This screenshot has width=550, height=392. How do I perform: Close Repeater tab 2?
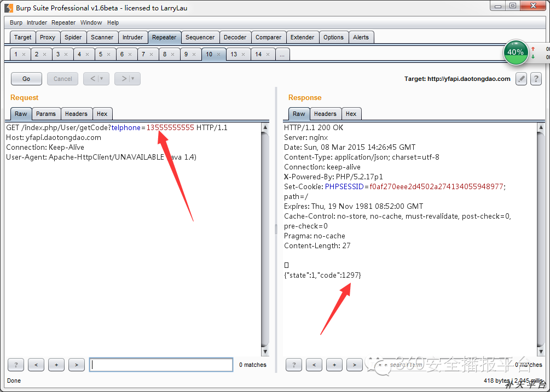pyautogui.click(x=44, y=54)
